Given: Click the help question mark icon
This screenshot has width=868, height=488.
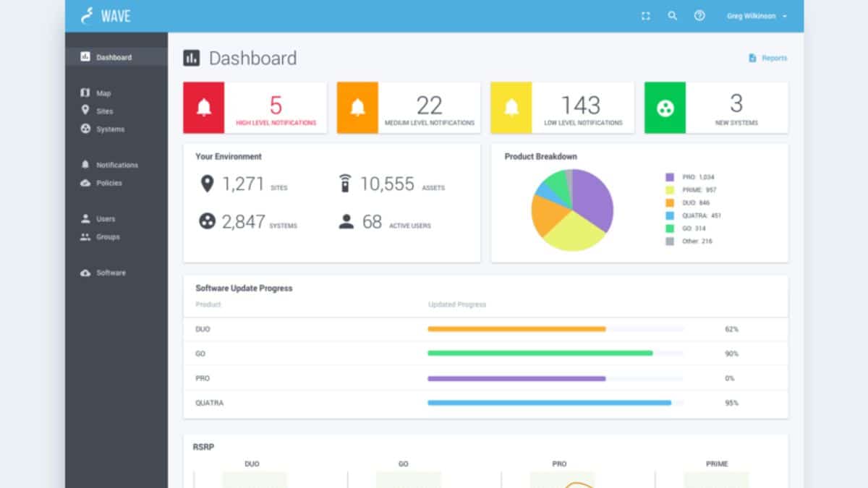Looking at the screenshot, I should tap(699, 16).
